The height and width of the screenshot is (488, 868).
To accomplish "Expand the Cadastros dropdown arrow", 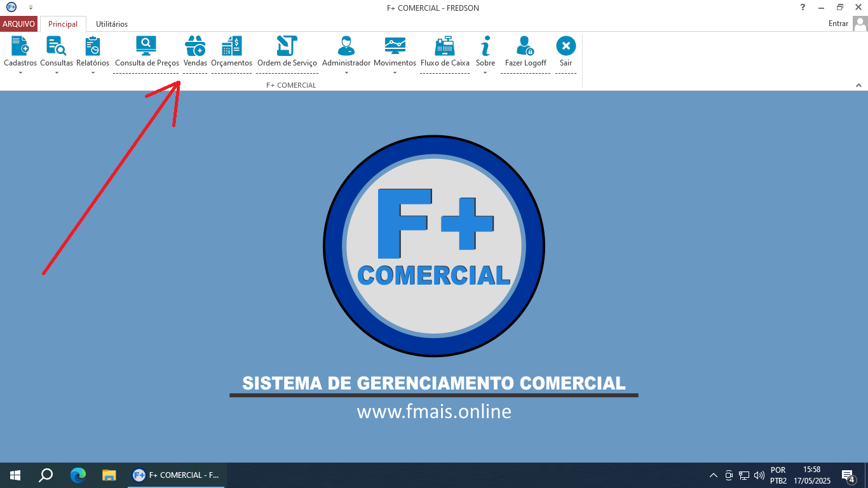I will [20, 74].
